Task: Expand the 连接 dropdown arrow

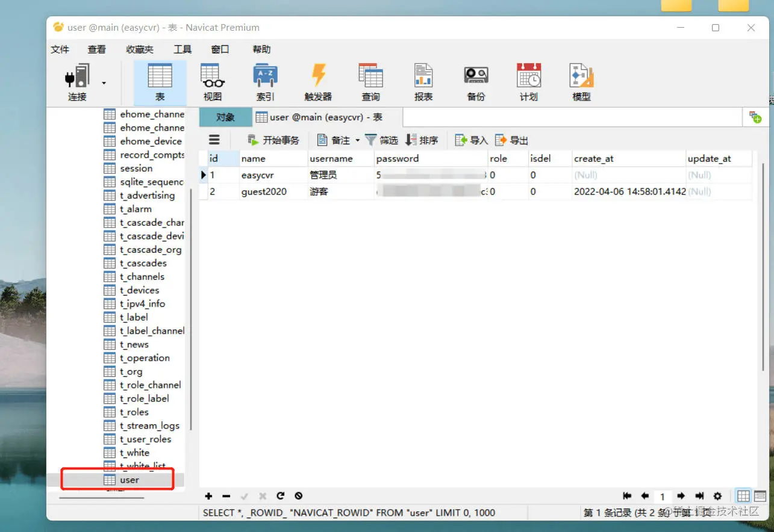Action: point(104,82)
